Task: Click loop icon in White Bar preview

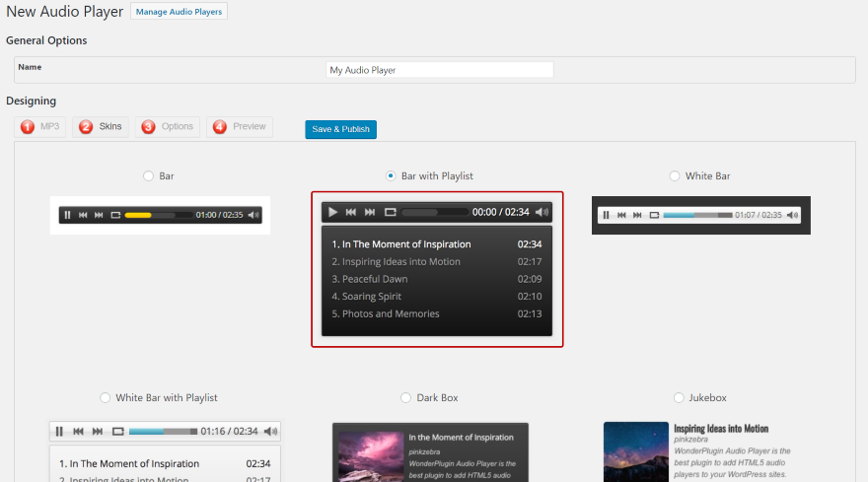Action: tap(654, 215)
